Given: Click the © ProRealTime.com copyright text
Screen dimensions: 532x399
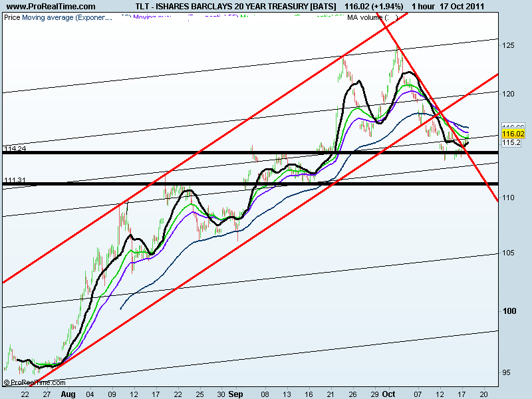Looking at the screenshot, I should (35, 382).
